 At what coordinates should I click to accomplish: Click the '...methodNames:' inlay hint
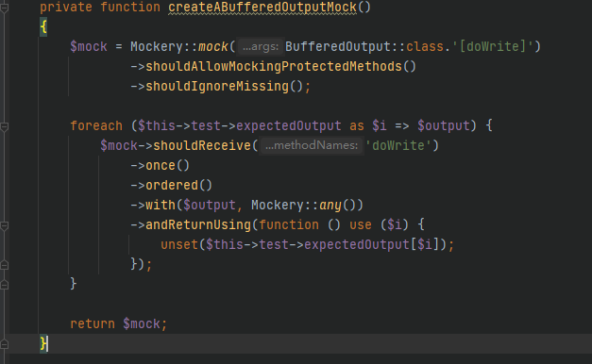tap(312, 145)
